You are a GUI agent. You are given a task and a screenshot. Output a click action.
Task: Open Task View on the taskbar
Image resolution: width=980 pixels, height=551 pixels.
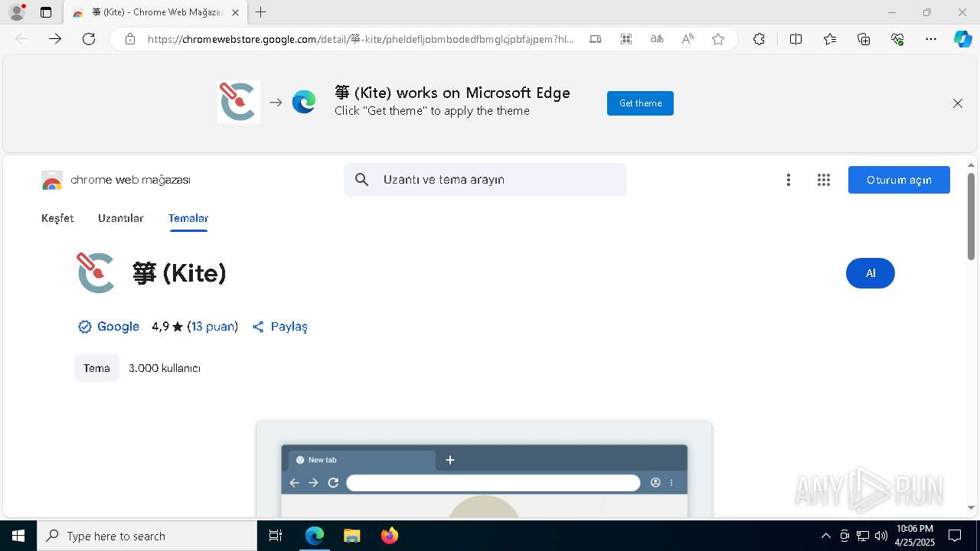click(x=276, y=536)
